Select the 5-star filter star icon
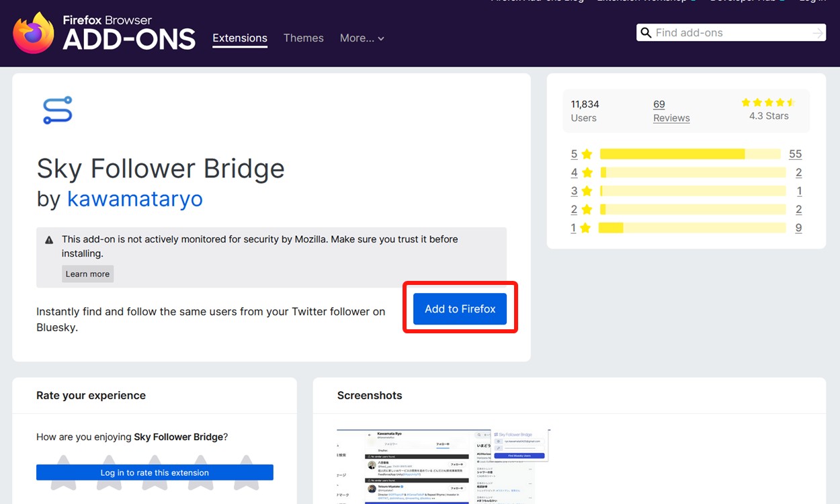Screen dimensions: 840x504 pyautogui.click(x=587, y=154)
